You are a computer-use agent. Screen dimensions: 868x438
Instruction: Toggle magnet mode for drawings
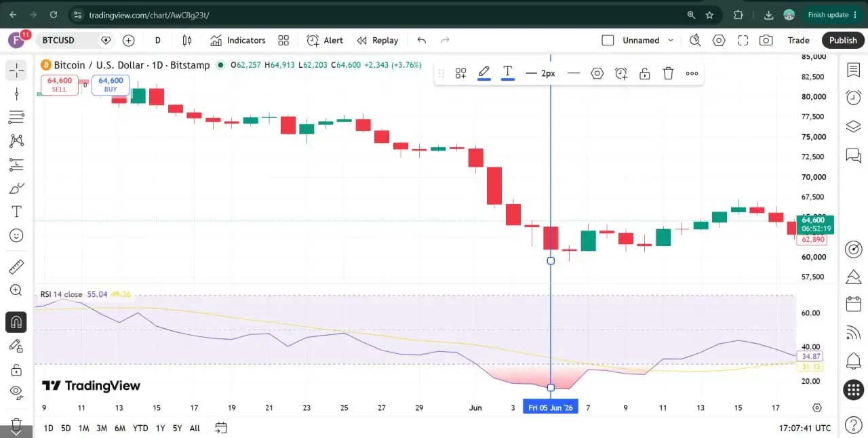tap(16, 322)
